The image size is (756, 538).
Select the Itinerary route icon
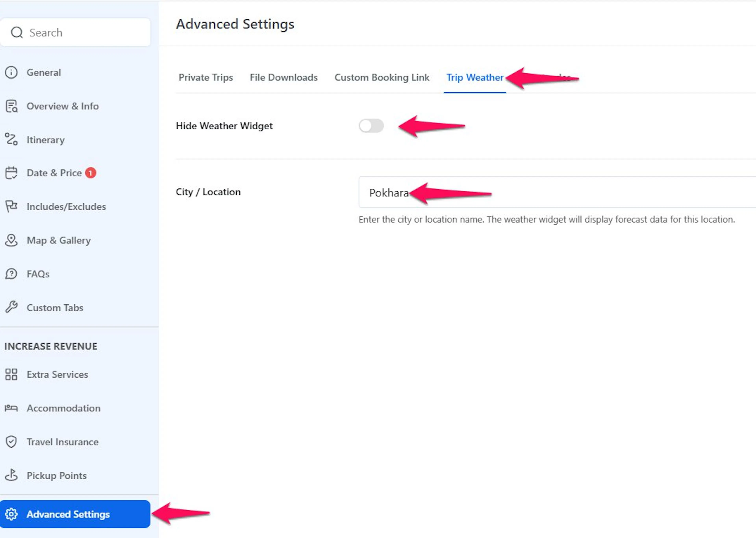(x=11, y=139)
